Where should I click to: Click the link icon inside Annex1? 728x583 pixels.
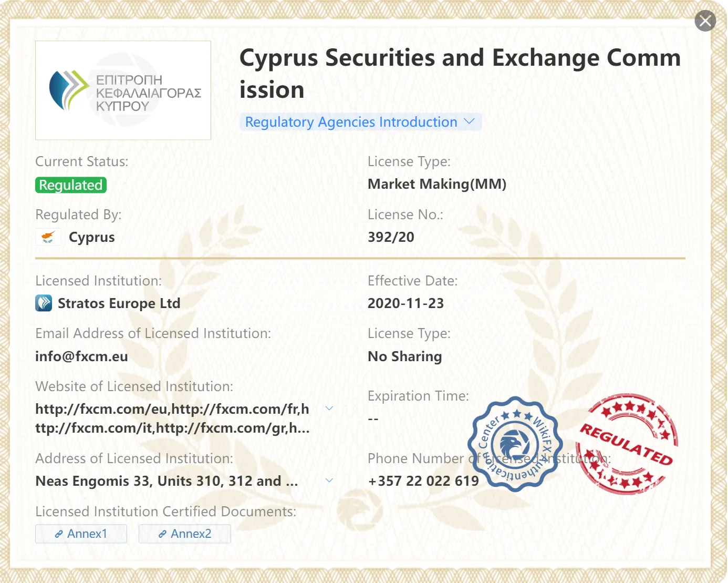[x=59, y=534]
